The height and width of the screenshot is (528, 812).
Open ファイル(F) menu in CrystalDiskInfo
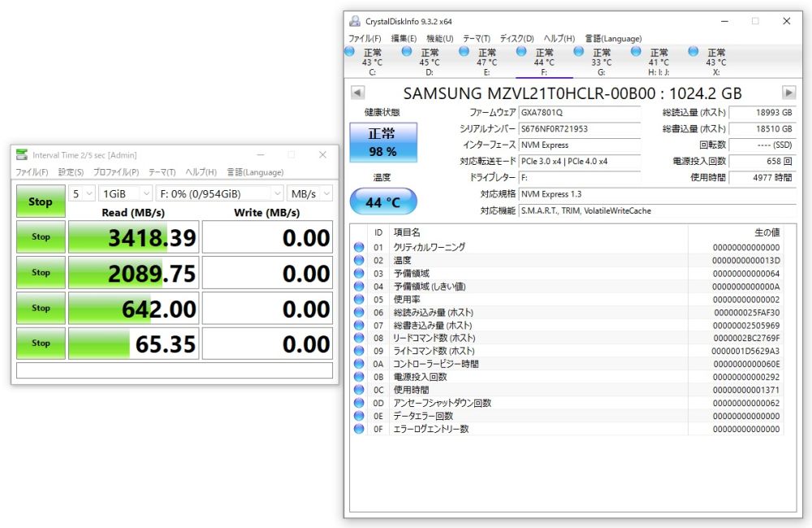coord(365,38)
